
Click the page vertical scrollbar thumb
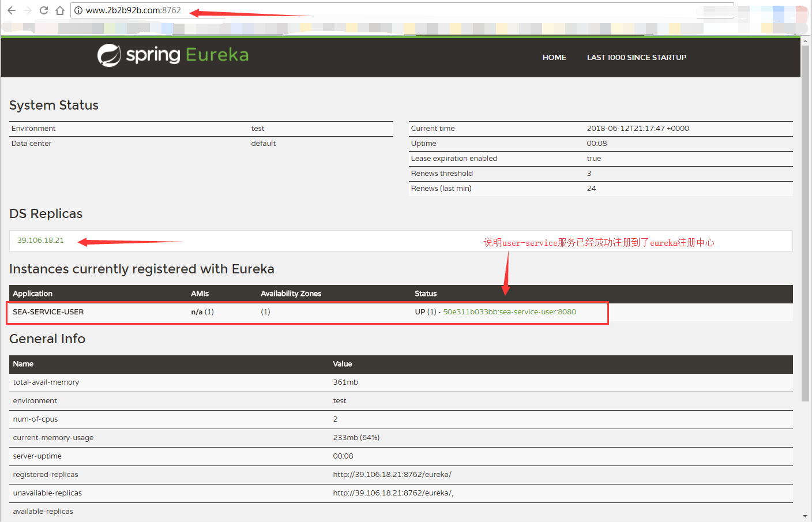[x=805, y=223]
